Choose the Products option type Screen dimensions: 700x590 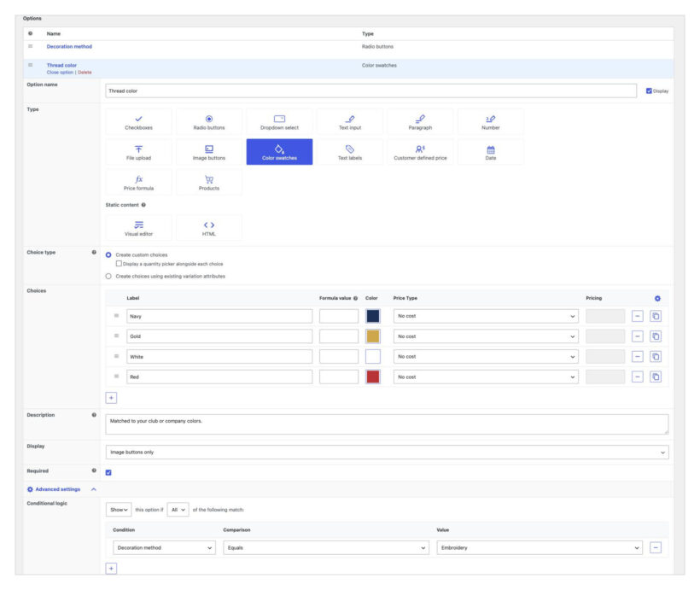pos(209,182)
